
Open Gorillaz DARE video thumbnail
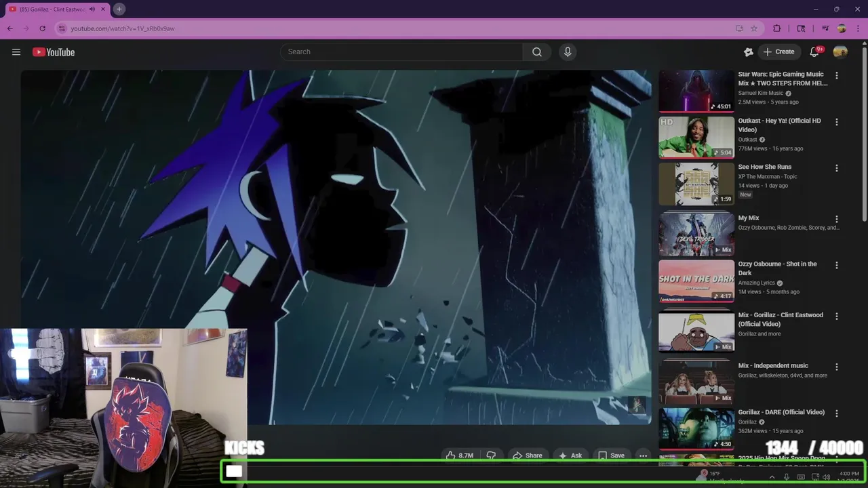(x=696, y=428)
